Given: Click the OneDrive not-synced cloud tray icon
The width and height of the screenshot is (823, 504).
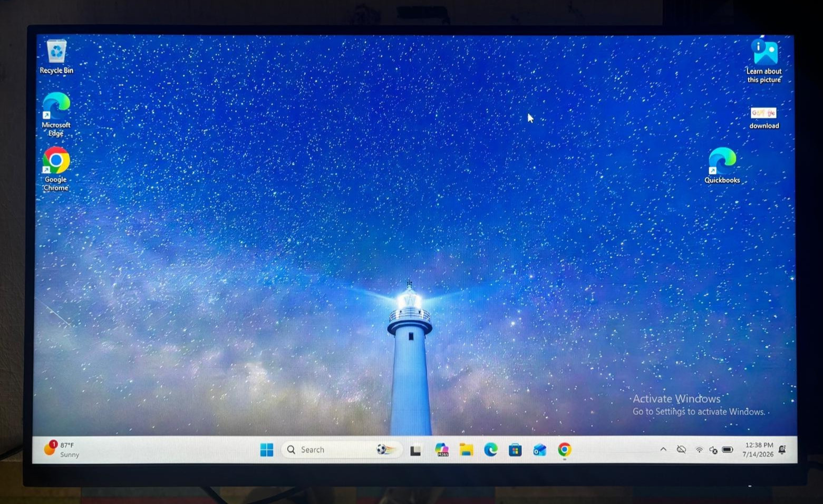Looking at the screenshot, I should click(681, 450).
